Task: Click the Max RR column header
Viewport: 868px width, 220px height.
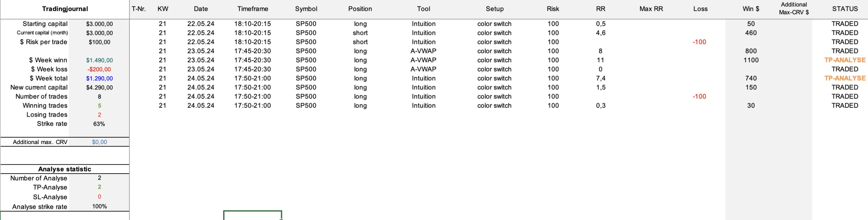Action: pyautogui.click(x=651, y=9)
